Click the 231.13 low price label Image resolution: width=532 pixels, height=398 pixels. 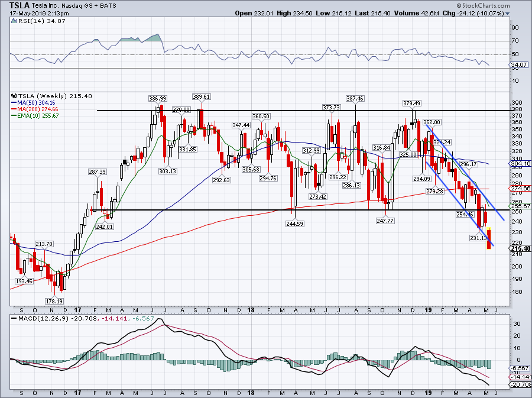478,238
